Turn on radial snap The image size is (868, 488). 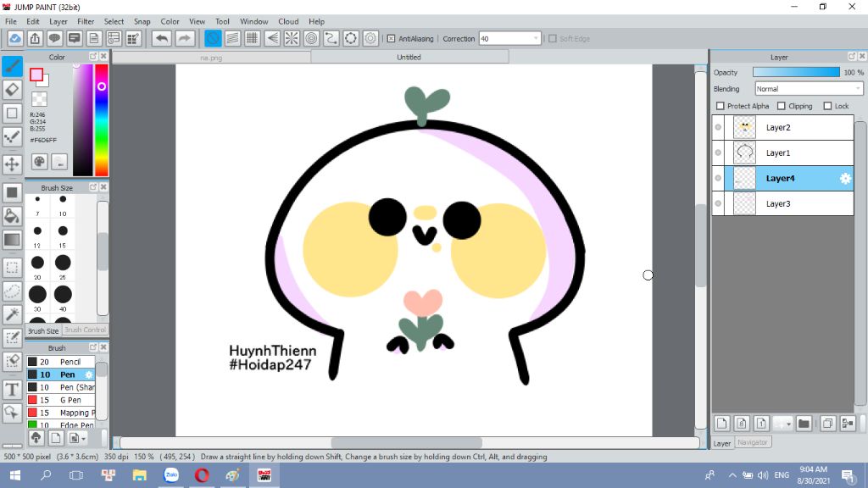coord(292,38)
